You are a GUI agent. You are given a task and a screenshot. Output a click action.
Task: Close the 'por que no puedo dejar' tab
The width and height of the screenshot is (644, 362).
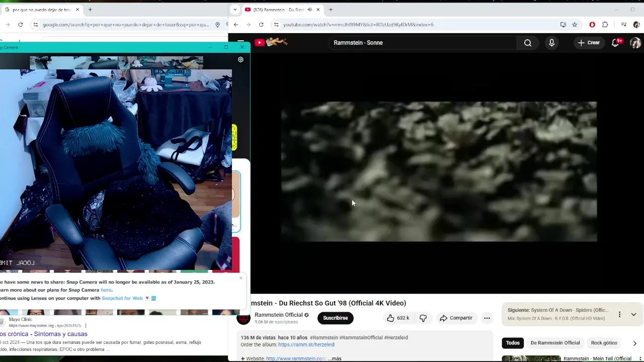77,10
